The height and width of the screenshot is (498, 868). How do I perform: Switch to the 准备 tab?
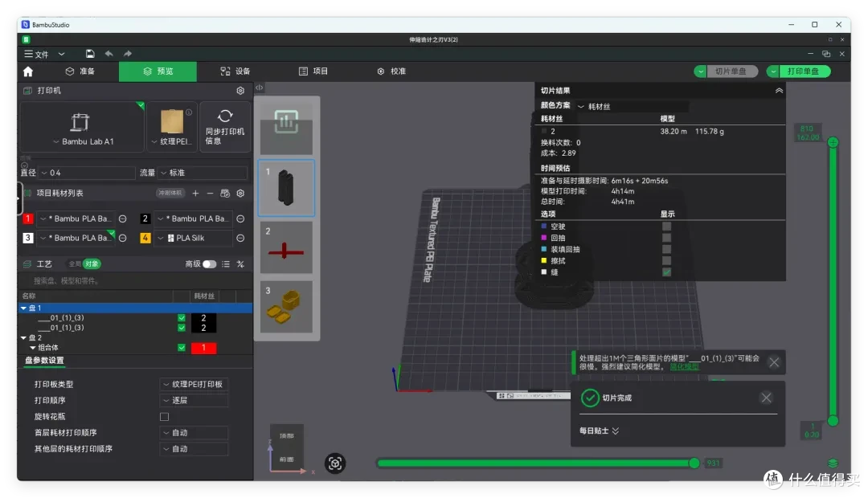click(x=80, y=71)
